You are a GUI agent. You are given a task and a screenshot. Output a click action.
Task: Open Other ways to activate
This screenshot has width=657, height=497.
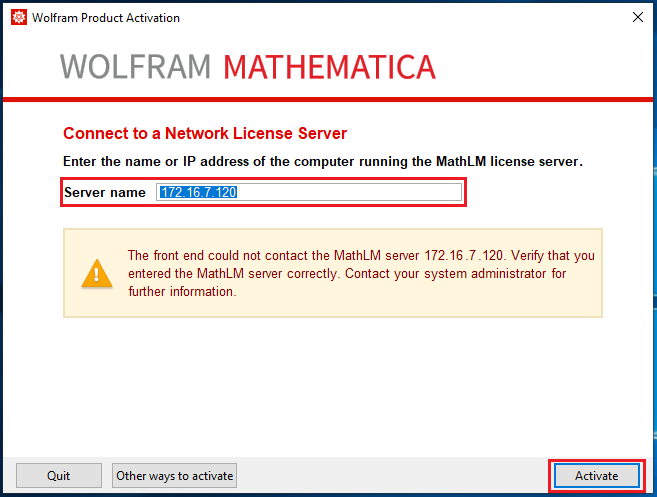[175, 476]
